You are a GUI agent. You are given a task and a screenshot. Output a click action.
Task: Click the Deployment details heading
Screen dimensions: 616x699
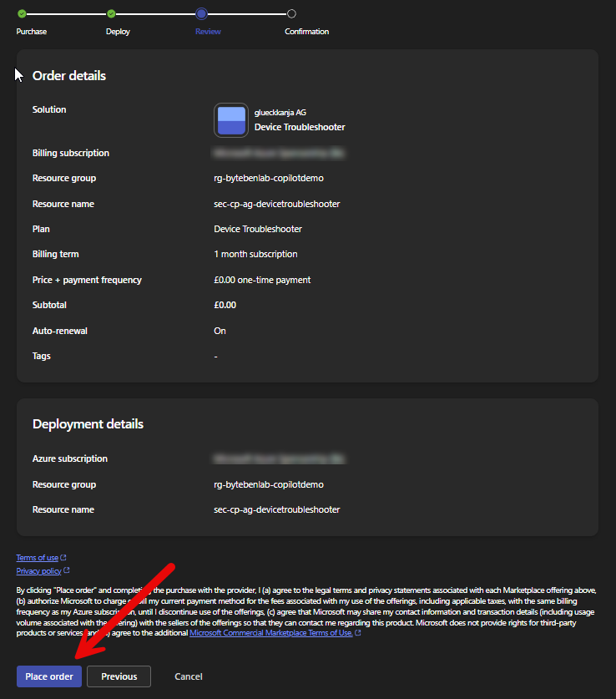(88, 424)
